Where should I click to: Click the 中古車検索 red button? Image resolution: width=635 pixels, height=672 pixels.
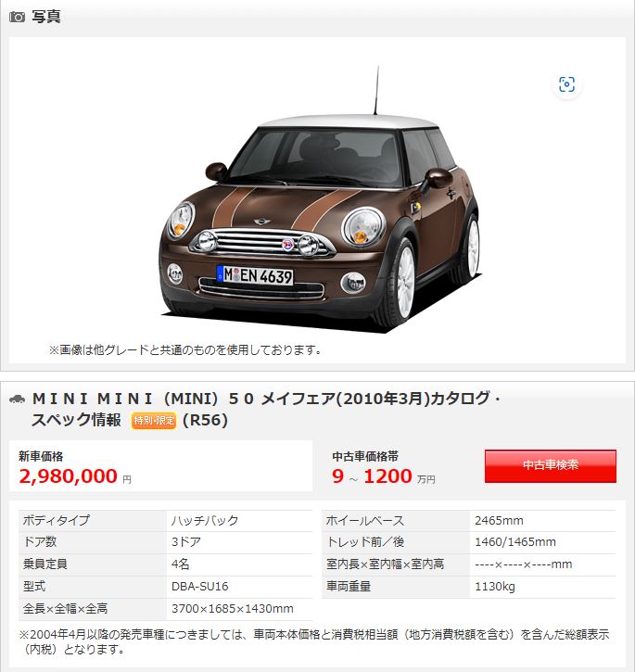(551, 466)
